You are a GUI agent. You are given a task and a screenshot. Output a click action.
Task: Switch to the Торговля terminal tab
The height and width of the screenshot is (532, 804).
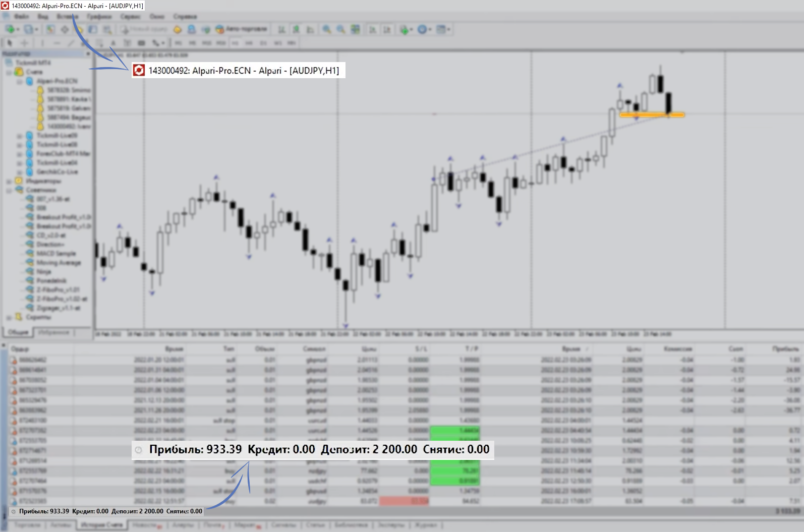27,525
